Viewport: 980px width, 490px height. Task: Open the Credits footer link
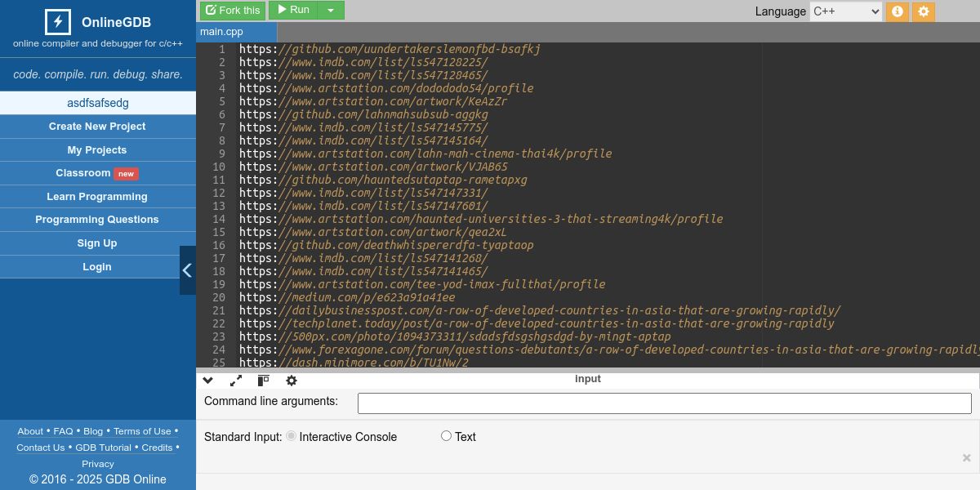[x=157, y=448]
